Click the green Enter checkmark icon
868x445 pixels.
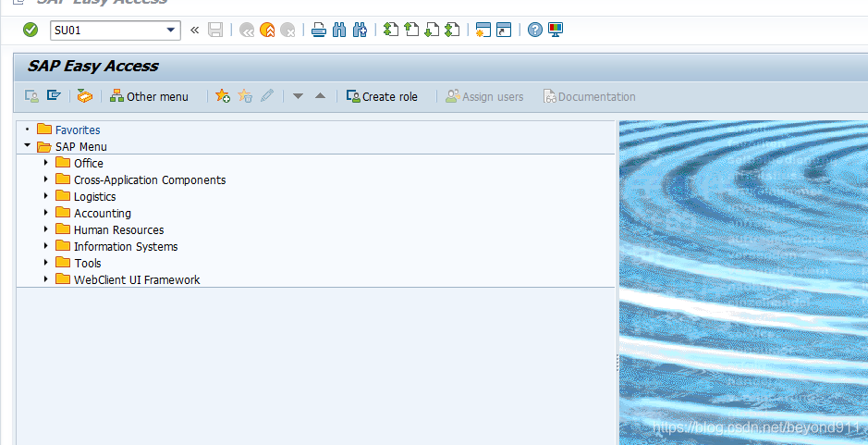31,30
